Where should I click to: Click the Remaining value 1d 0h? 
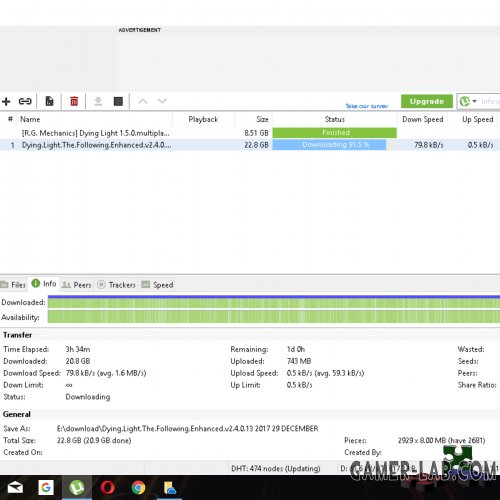pyautogui.click(x=296, y=349)
